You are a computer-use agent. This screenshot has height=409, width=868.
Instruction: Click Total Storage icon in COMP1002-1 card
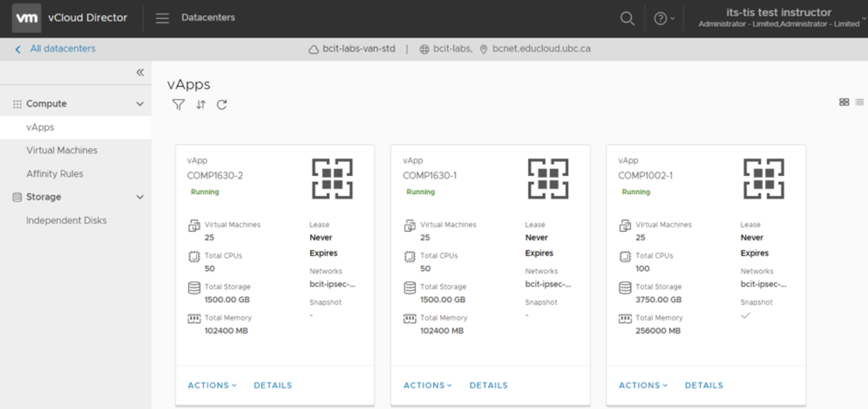point(625,288)
